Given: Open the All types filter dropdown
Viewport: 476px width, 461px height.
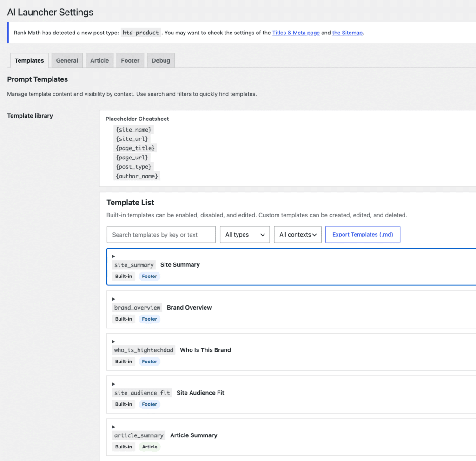Looking at the screenshot, I should pos(245,235).
